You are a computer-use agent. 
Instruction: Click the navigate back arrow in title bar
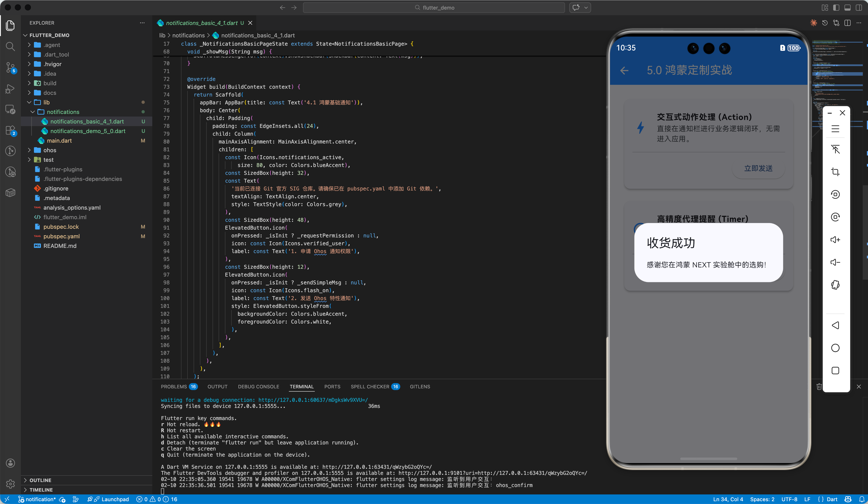tap(282, 8)
